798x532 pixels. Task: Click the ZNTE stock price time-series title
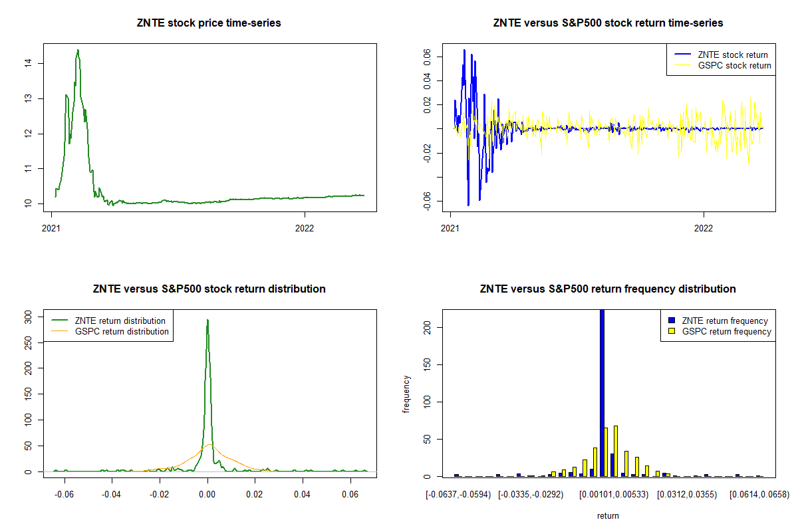point(209,23)
